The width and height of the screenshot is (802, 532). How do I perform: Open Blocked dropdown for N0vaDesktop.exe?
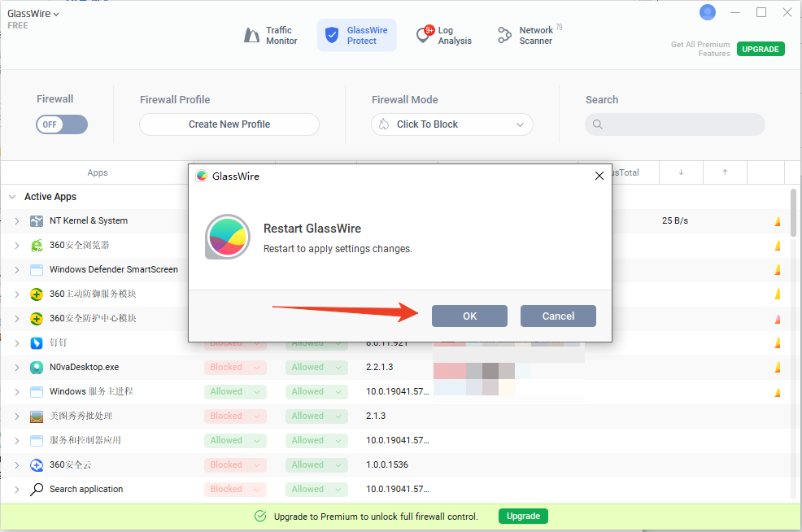[235, 368]
